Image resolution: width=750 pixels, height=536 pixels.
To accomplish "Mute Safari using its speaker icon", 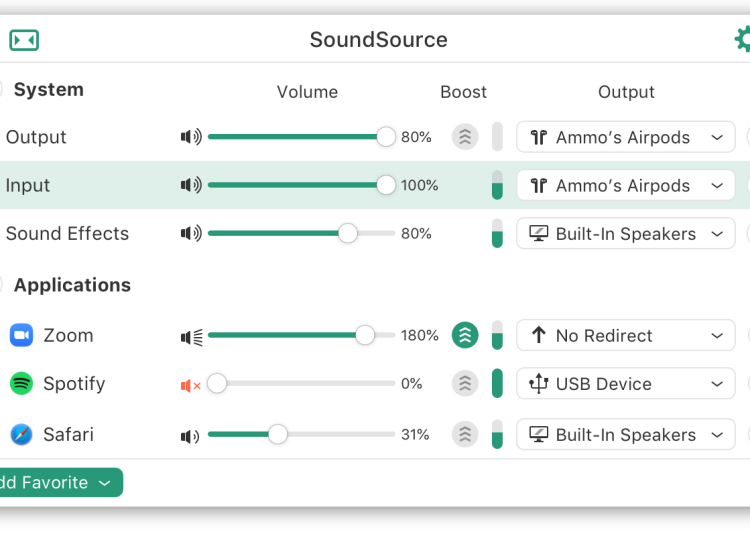I will [x=191, y=435].
